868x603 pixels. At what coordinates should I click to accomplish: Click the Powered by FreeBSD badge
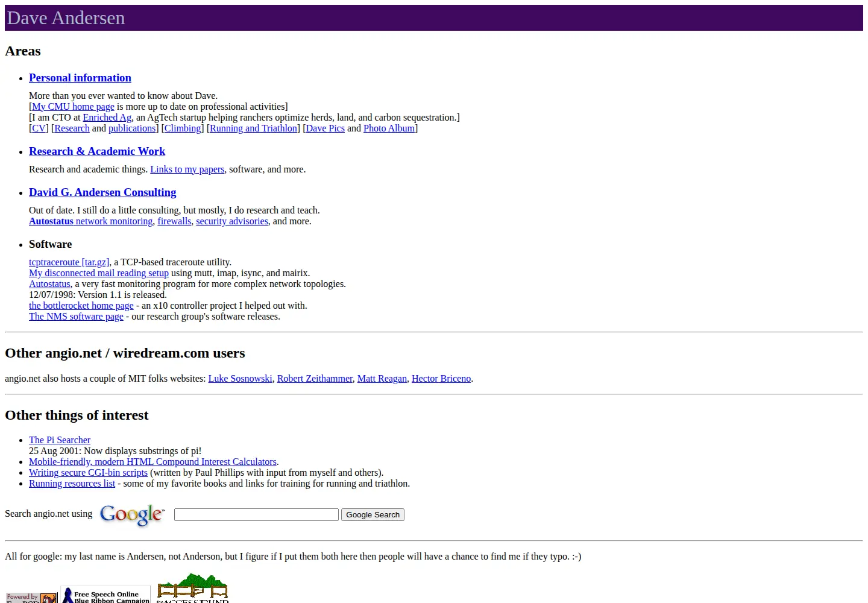(31, 598)
